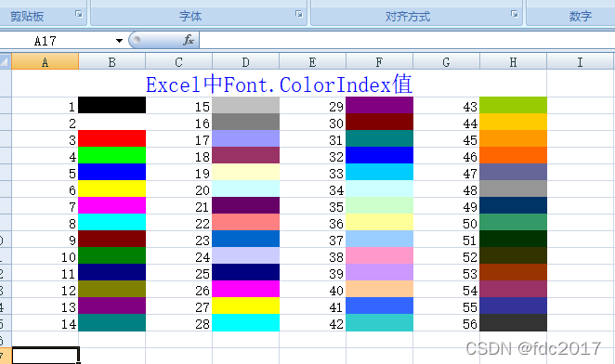The height and width of the screenshot is (364, 615).
Task: Click the periwinkle swatch for index 17
Action: coord(246,138)
